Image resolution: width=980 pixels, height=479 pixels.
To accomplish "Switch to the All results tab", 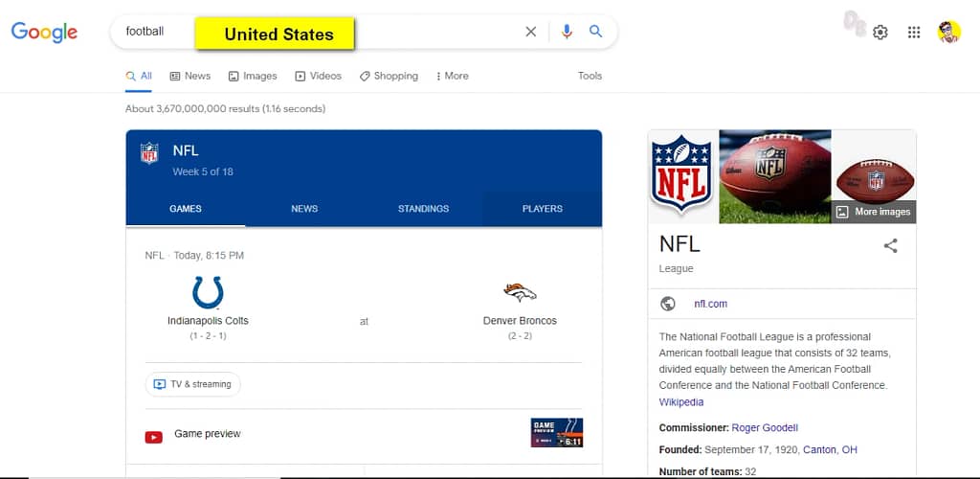I will (139, 76).
